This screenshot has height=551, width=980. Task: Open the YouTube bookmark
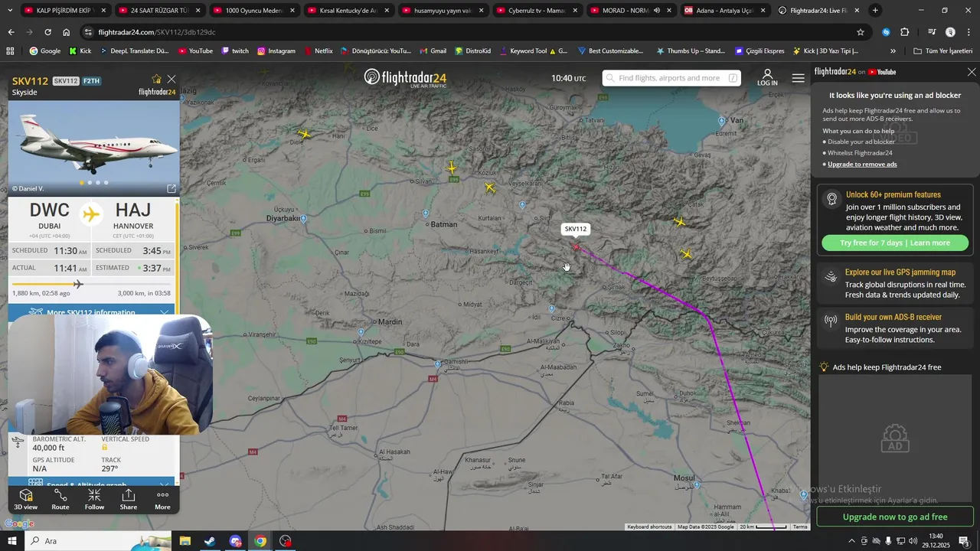pos(195,51)
